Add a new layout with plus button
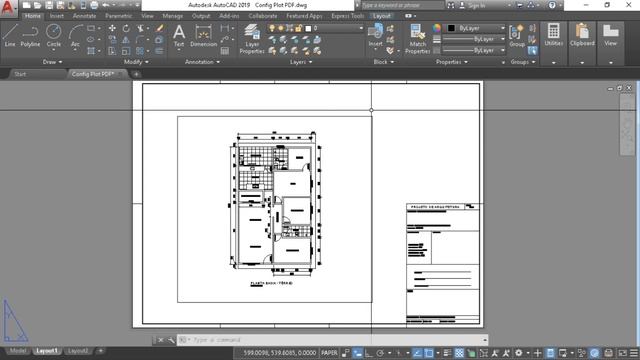The height and width of the screenshot is (360, 640). [100, 351]
